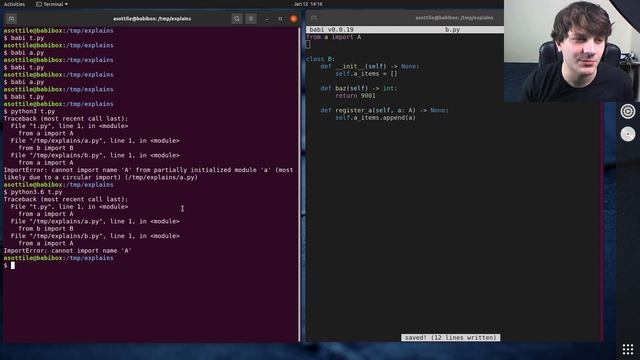Click the search icon in left terminal
This screenshot has width=640, height=360.
click(x=237, y=19)
